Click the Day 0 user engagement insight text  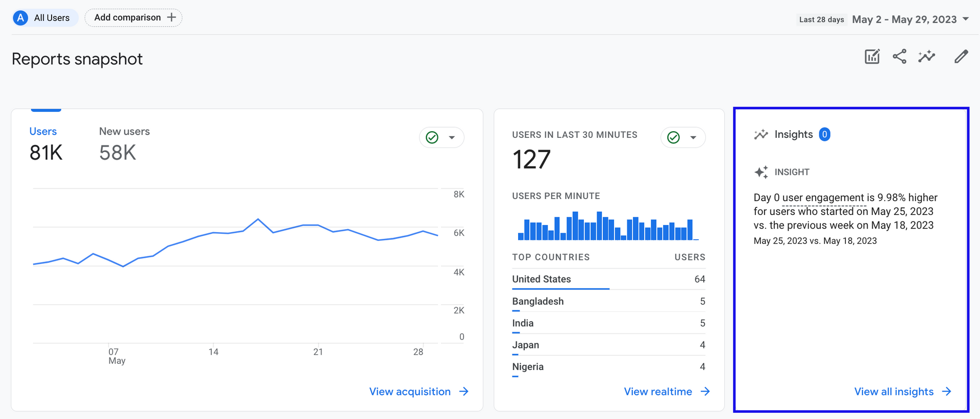tap(845, 211)
